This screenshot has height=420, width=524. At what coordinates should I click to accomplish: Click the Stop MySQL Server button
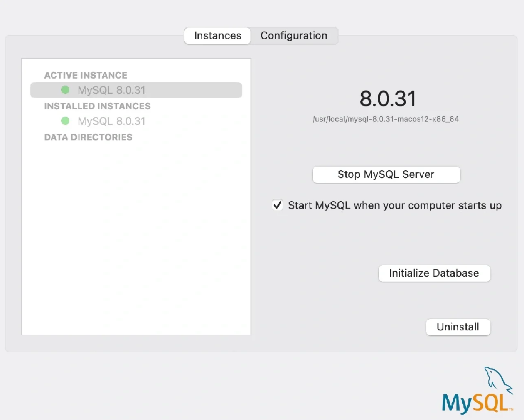pyautogui.click(x=386, y=174)
